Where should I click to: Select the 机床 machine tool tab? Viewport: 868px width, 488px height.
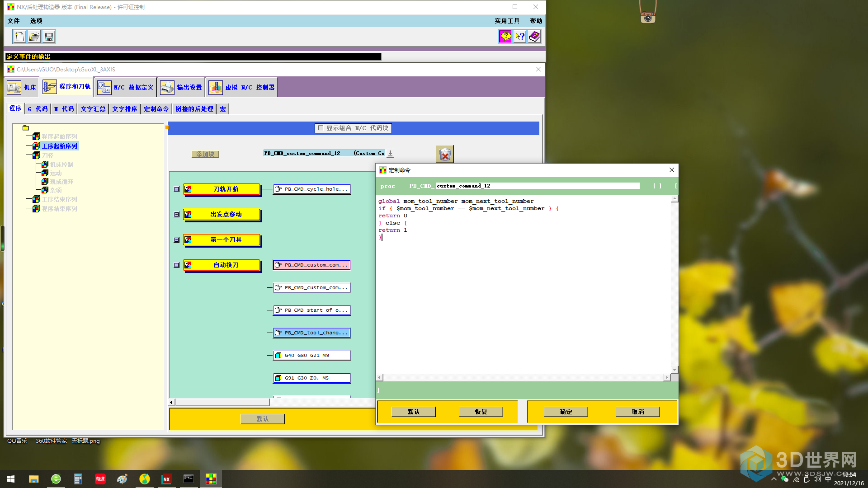coord(22,87)
